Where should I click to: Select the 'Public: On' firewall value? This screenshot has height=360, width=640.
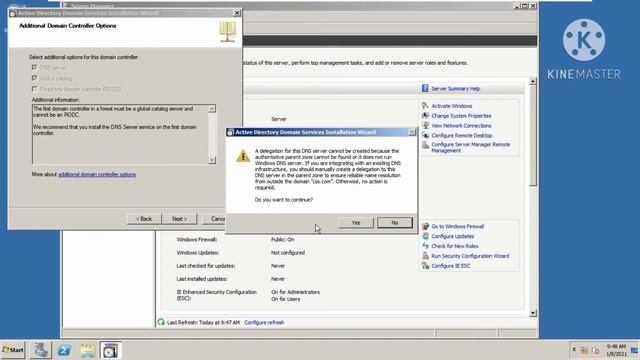click(x=282, y=240)
